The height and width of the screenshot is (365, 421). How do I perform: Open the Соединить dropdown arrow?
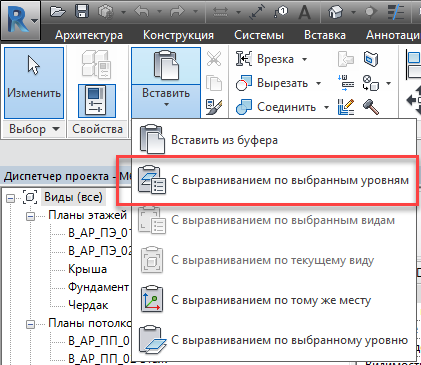coord(326,107)
